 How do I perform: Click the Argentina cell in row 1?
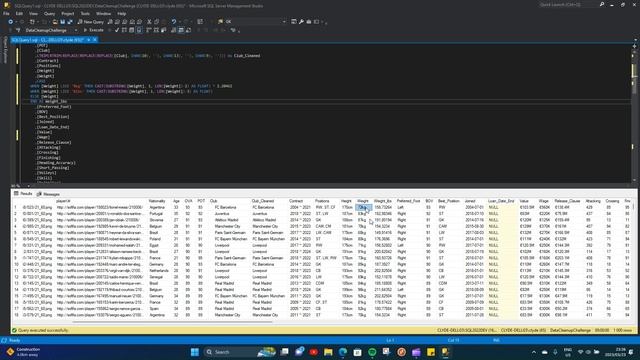(x=157, y=207)
